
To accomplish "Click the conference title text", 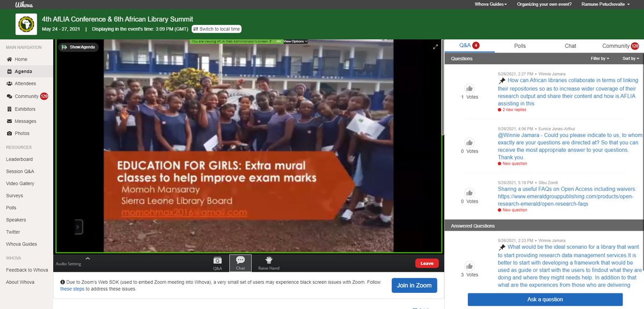I will click(x=118, y=19).
